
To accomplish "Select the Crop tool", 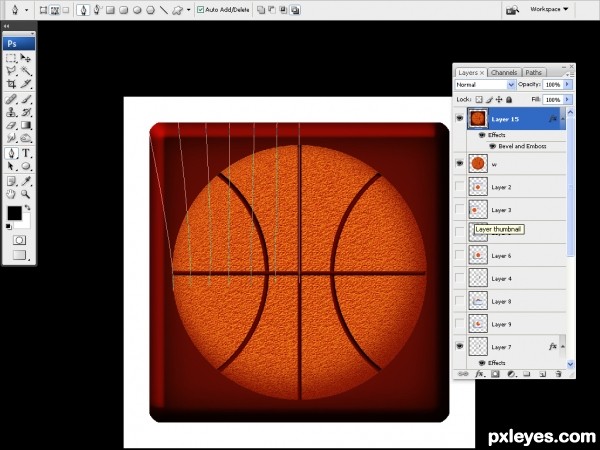I will pos(11,83).
